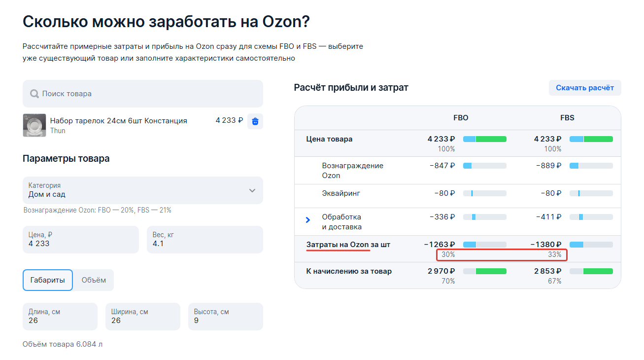Click the Вес, кг input field
644x360 pixels.
click(204, 240)
